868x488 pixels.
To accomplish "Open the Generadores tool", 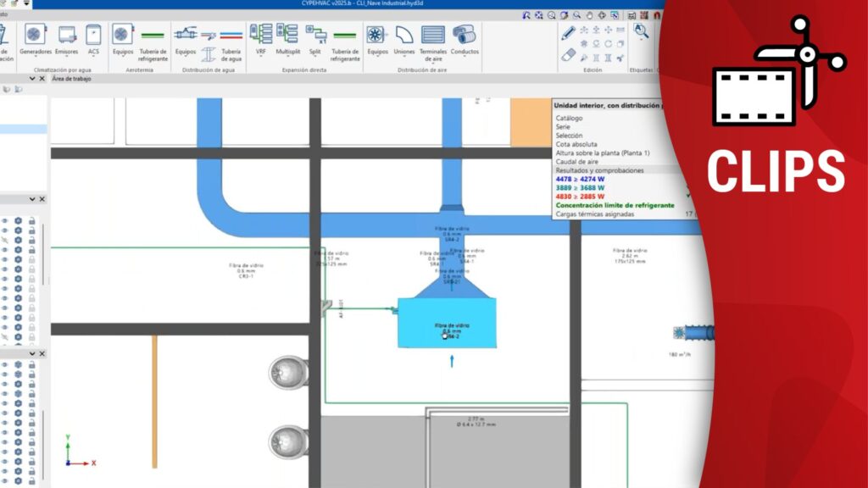I will 35,36.
